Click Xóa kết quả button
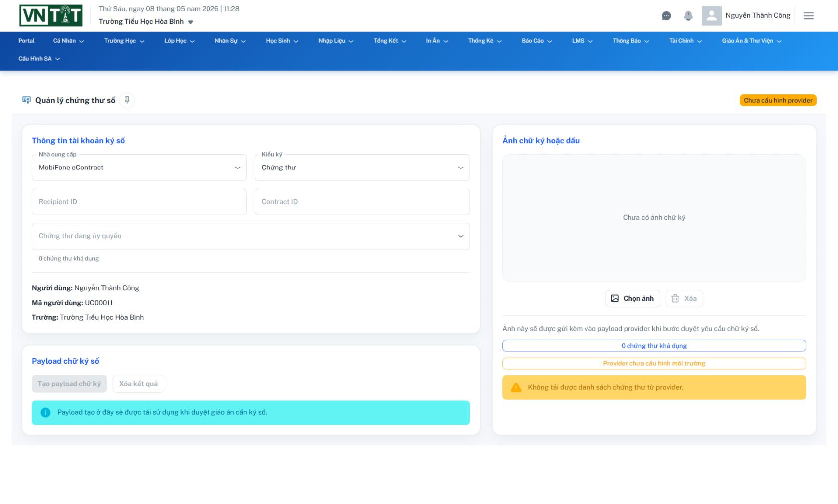838x504 pixels. (x=138, y=384)
